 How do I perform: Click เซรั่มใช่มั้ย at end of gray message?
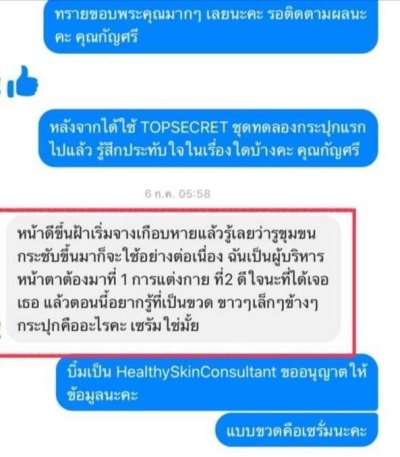pyautogui.click(x=163, y=327)
